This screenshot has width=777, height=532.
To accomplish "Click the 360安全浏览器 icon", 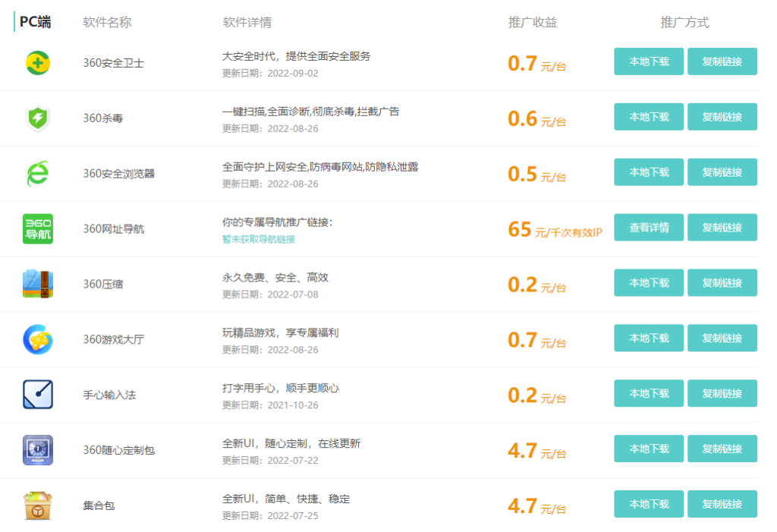I will (38, 174).
